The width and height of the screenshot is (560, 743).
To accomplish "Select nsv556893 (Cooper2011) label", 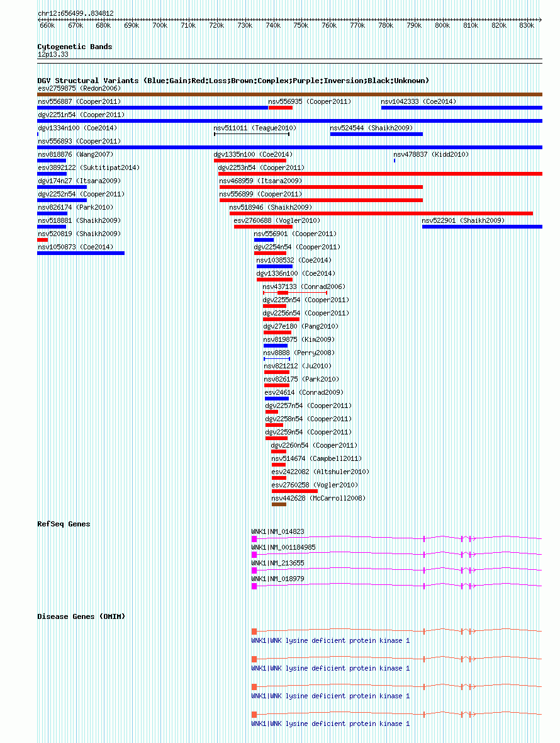I will pyautogui.click(x=79, y=142).
